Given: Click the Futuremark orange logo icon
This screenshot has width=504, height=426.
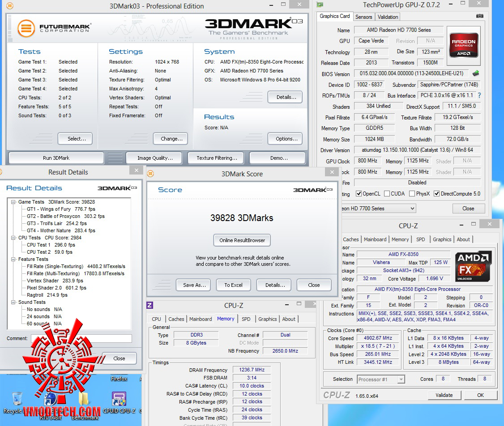Looking at the screenshot, I should (x=26, y=29).
